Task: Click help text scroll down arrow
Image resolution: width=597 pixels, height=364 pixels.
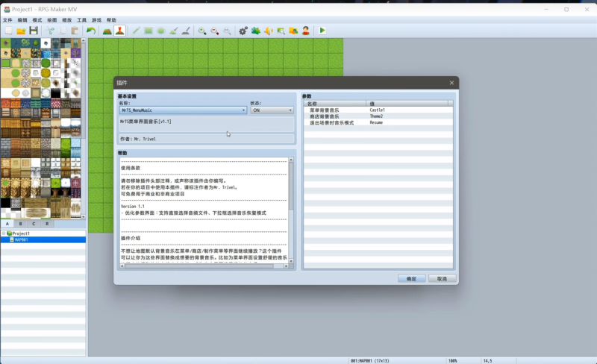Action: [x=291, y=261]
